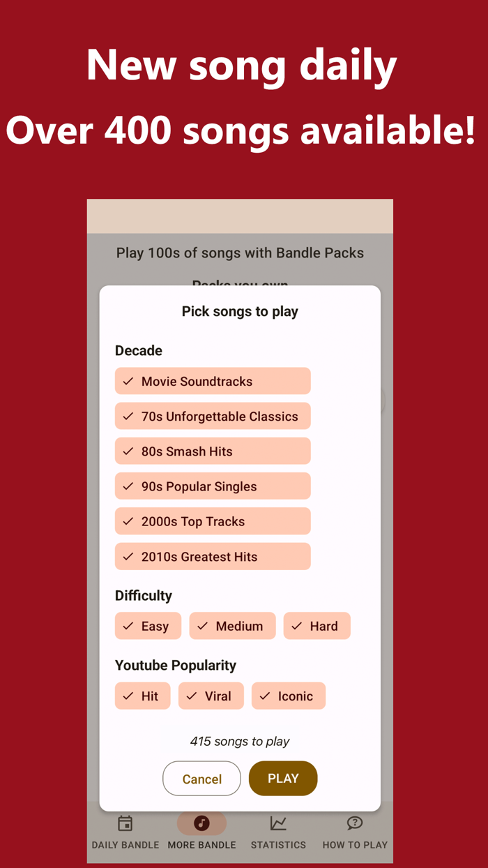Toggle the 2000s Top Tracks chip
This screenshot has height=868, width=488.
tap(212, 521)
